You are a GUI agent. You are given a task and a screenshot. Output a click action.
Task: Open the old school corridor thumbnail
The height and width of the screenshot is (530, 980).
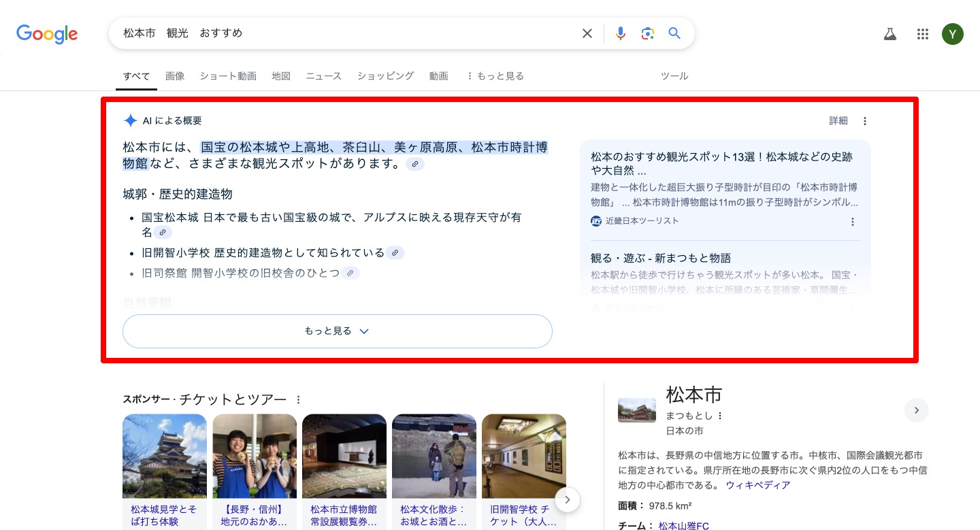[x=524, y=457]
